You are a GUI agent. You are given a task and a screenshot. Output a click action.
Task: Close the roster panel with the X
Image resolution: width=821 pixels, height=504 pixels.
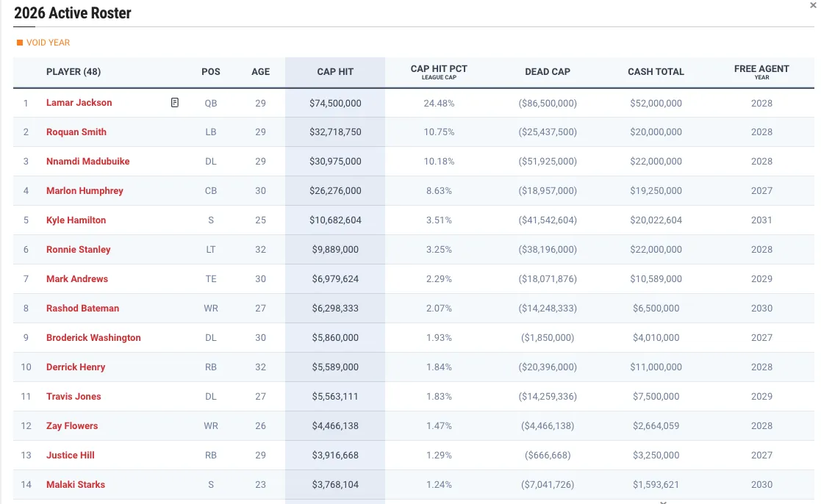pos(812,5)
